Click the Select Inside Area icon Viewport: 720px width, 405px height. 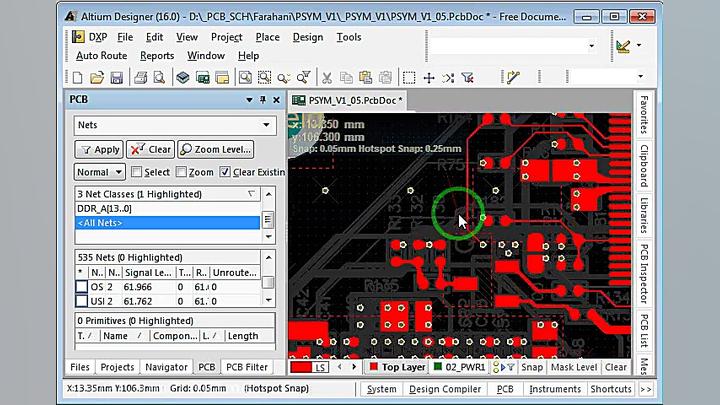pyautogui.click(x=409, y=78)
